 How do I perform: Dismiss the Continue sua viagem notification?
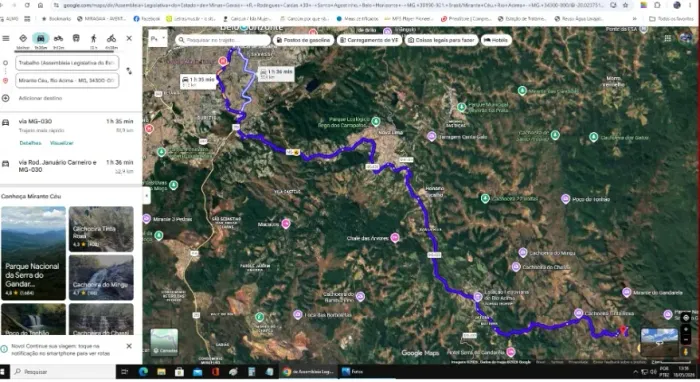[x=129, y=346]
